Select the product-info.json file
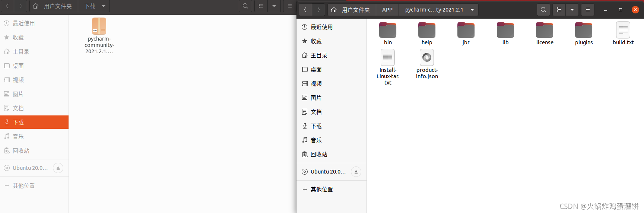 [x=427, y=64]
